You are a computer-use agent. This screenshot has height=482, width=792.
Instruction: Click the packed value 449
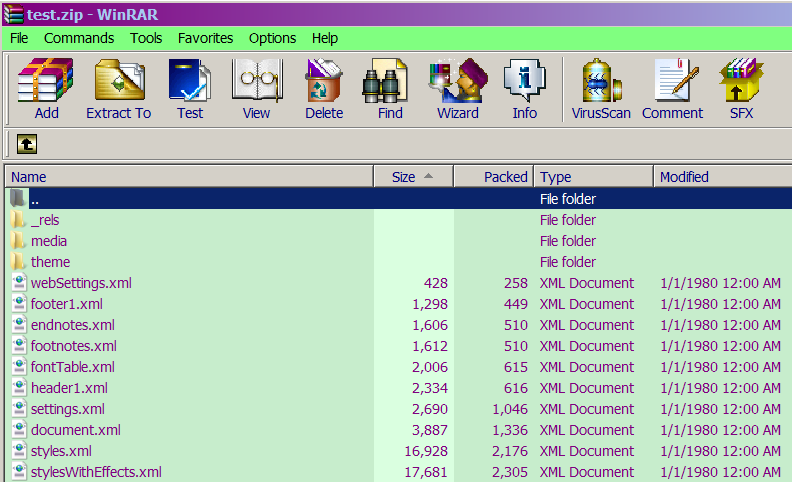[x=515, y=304]
